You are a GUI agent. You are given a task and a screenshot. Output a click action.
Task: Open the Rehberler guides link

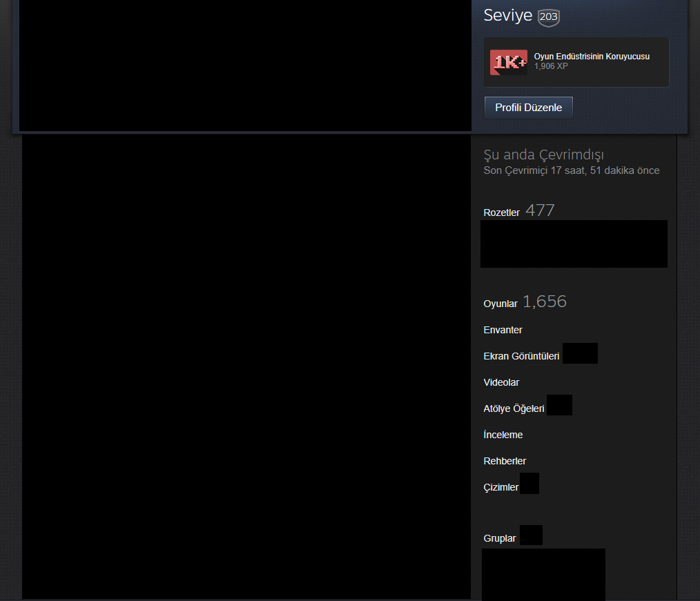[x=505, y=461]
